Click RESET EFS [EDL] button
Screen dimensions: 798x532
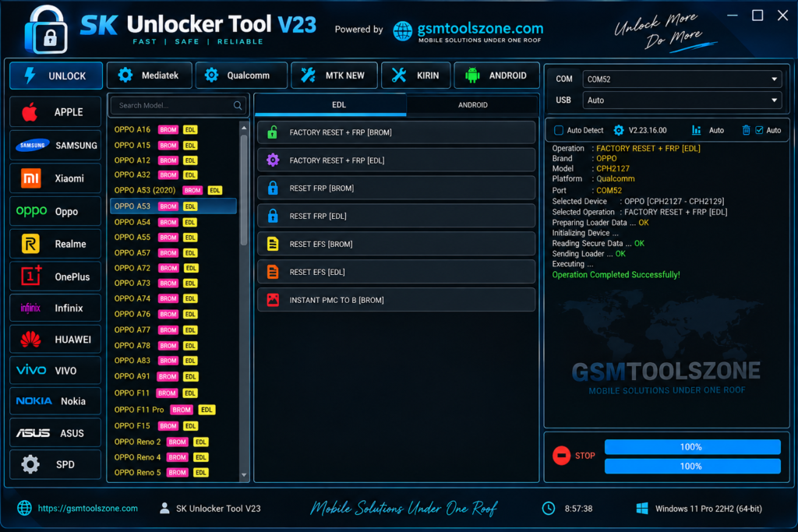(397, 272)
